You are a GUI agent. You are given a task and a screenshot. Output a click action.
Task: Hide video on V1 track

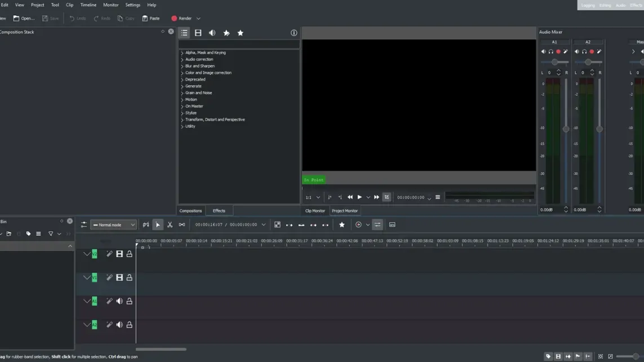(119, 278)
